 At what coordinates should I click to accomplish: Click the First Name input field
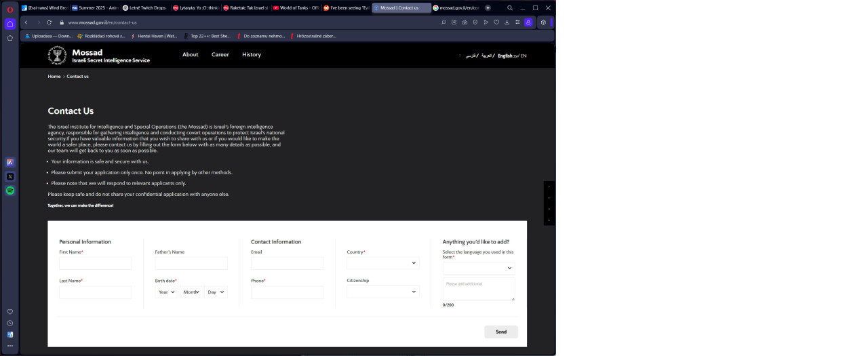[96, 263]
